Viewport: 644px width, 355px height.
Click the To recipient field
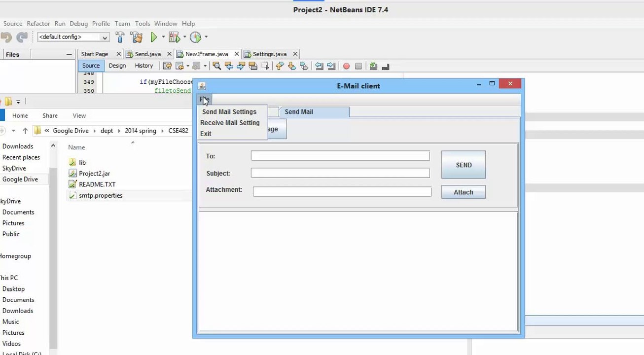point(340,156)
